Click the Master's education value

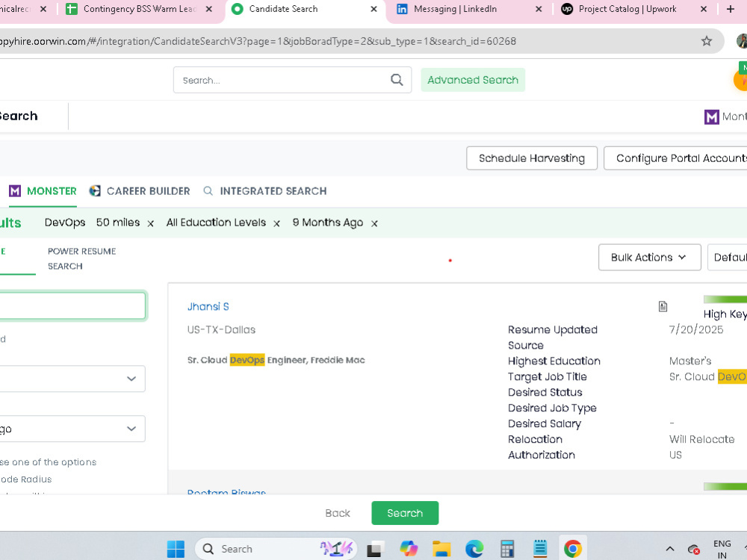[x=689, y=361]
